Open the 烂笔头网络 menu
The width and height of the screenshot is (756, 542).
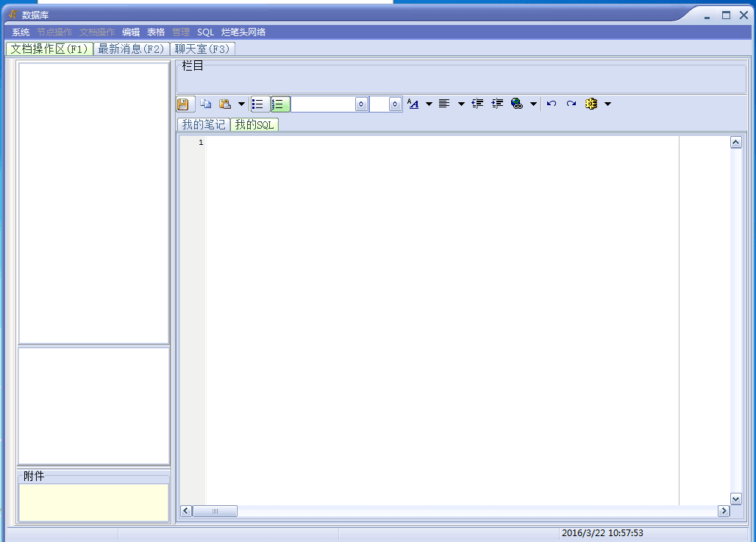pos(243,32)
